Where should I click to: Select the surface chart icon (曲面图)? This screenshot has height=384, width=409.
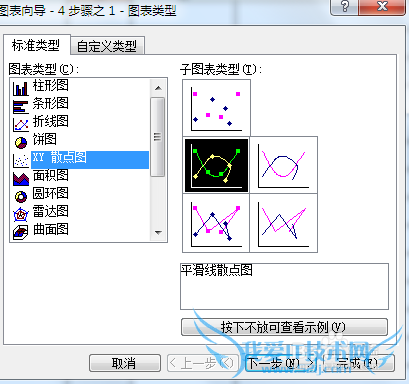[x=21, y=232]
